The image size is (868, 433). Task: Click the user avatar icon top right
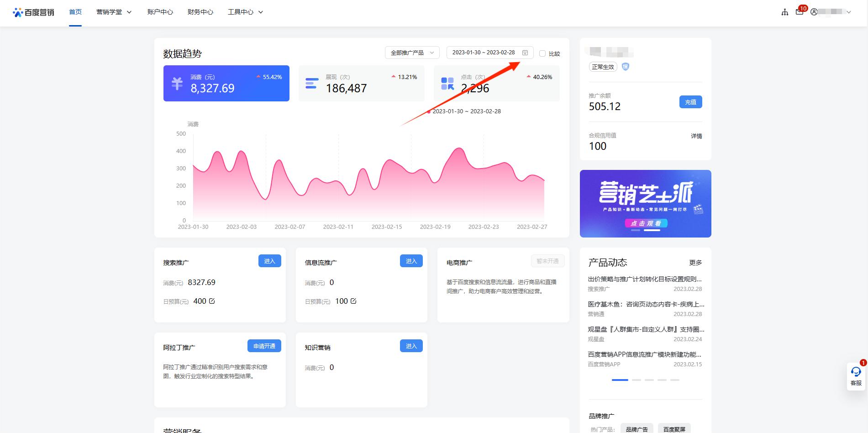[x=814, y=12]
